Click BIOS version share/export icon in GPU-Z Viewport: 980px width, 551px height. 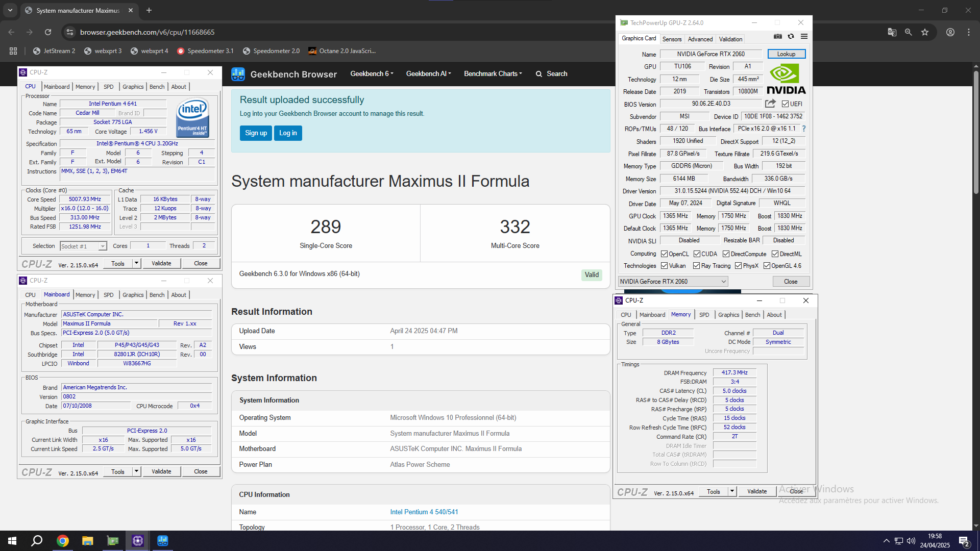click(x=770, y=104)
